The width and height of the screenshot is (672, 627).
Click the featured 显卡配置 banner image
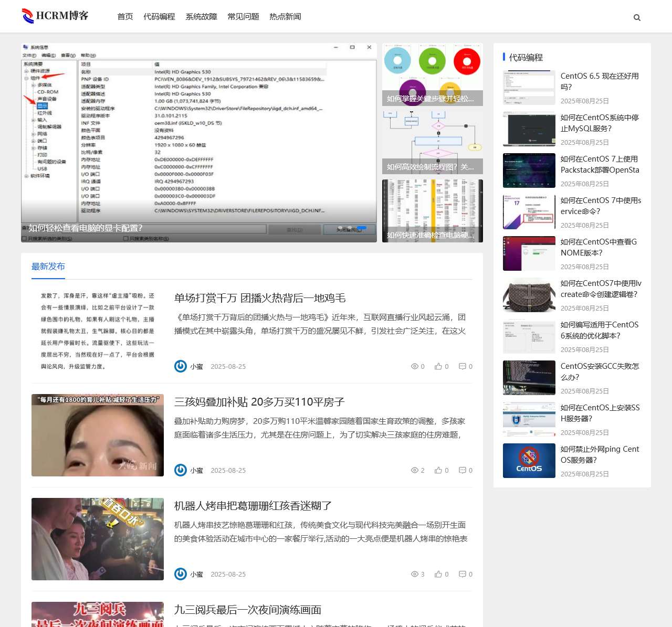coord(198,143)
